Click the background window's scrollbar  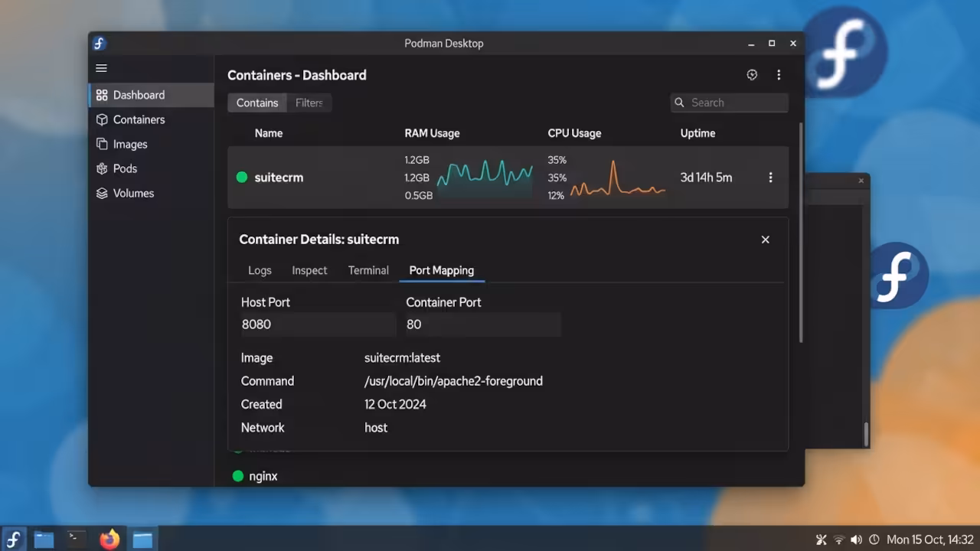866,434
